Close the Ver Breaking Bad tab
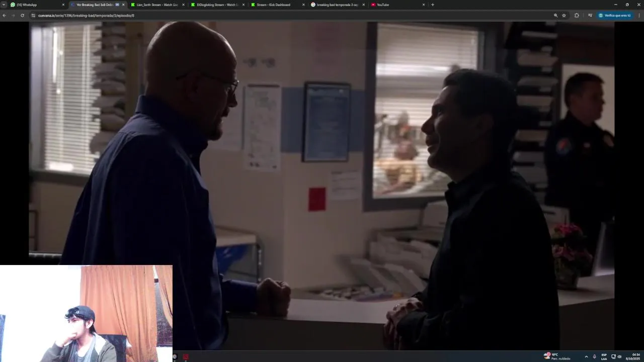The image size is (644, 362). pyautogui.click(x=123, y=5)
